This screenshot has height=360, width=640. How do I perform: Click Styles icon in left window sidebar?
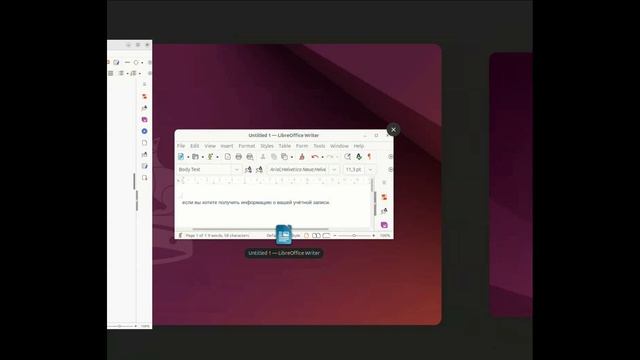[144, 108]
